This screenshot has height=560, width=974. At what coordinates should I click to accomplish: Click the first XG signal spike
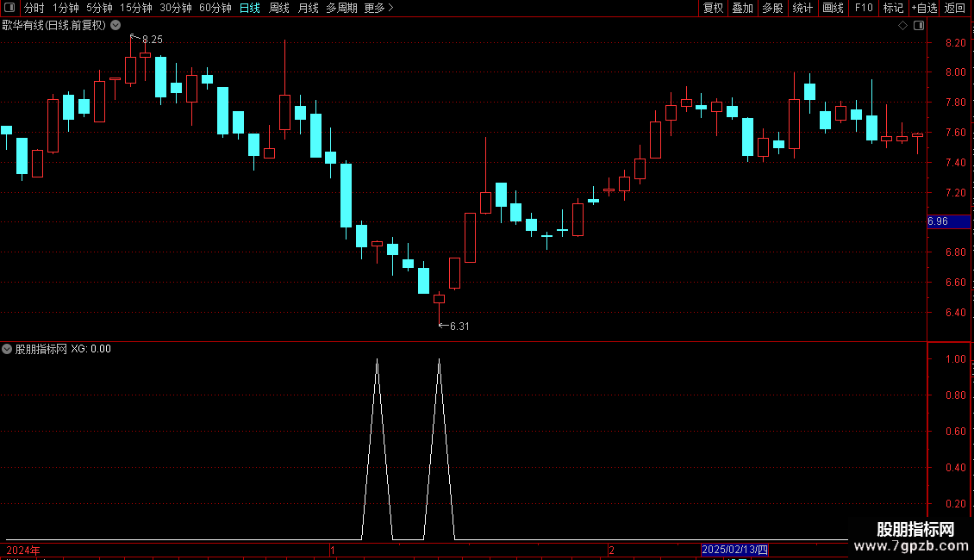click(x=377, y=448)
